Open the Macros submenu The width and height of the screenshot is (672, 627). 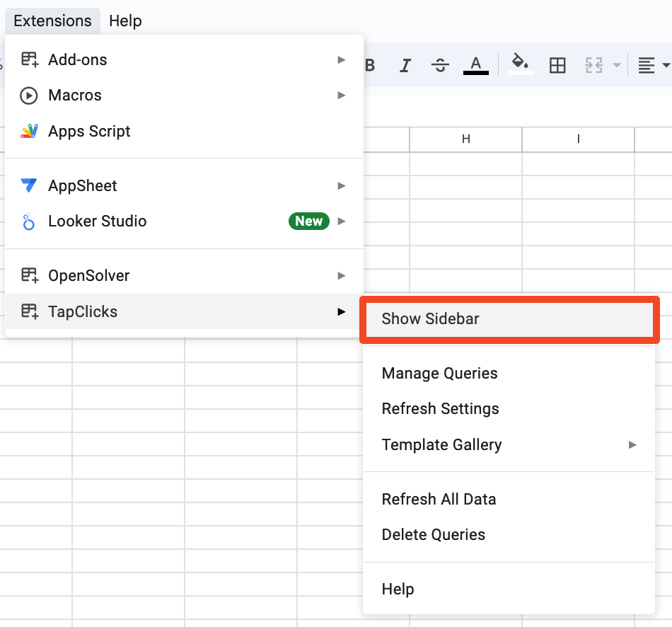click(185, 96)
